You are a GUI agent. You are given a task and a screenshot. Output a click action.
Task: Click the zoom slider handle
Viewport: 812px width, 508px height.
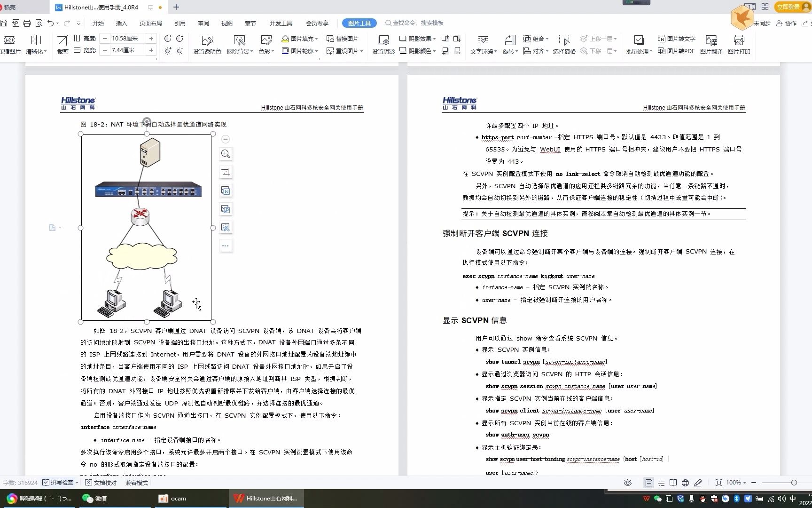point(794,483)
